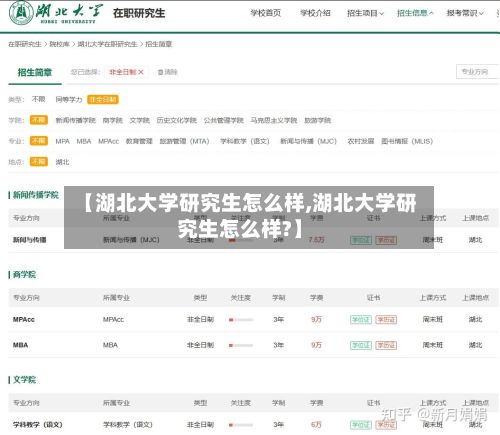This screenshot has width=500, height=435.
Task: Click the 学位证 badge in MBA row
Action: point(361,345)
